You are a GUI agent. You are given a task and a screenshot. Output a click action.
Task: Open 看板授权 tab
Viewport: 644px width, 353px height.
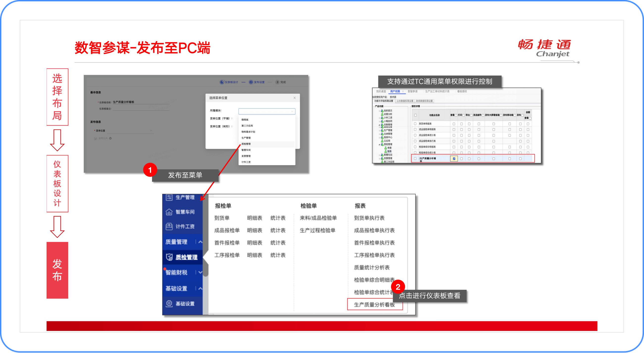[x=462, y=91]
